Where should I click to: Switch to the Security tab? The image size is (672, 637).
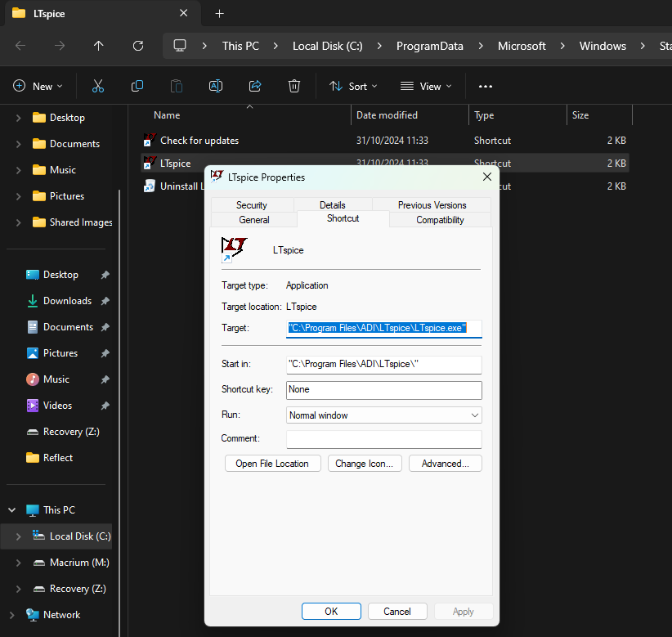coord(252,205)
